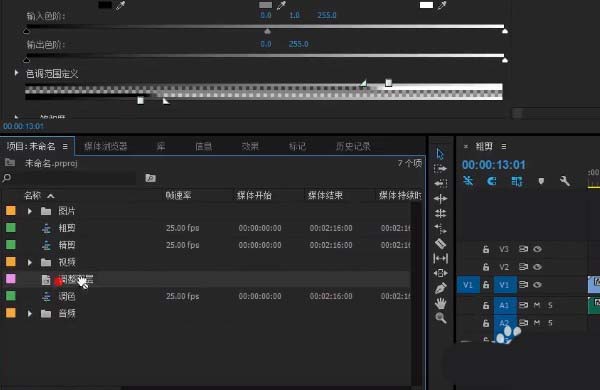Expand the 色调范围定义 section

tap(16, 73)
